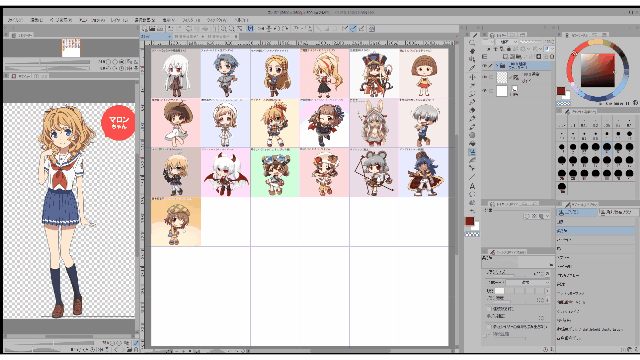Select the highlighted brush size preset
Image resolution: width=640 pixels, height=360 pixels.
[x=607, y=147]
